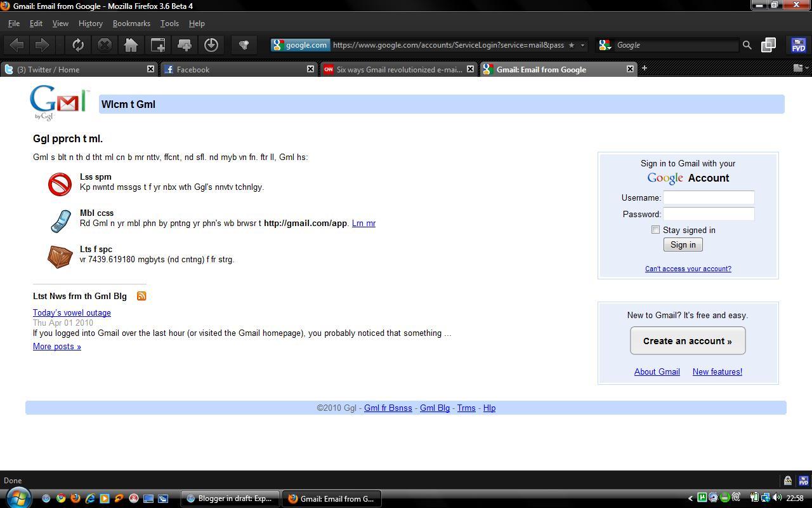This screenshot has height=508, width=812.
Task: Click Create an account button
Action: coord(688,341)
